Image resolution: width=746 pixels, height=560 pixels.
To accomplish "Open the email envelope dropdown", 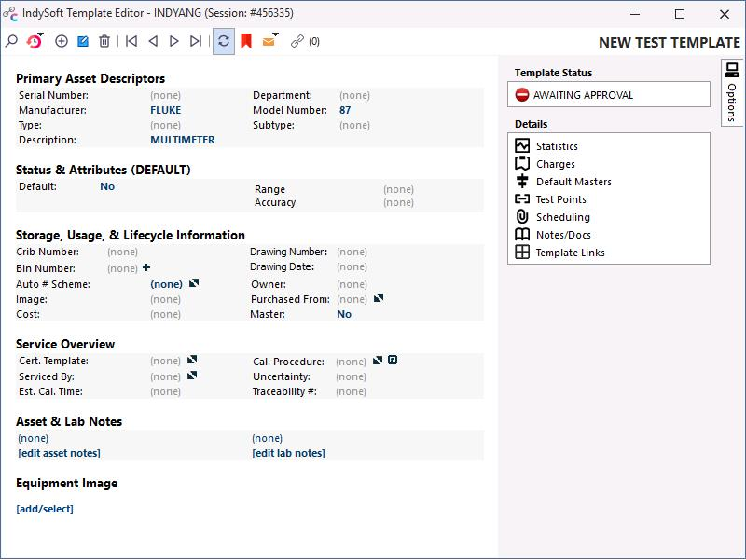I will (270, 41).
